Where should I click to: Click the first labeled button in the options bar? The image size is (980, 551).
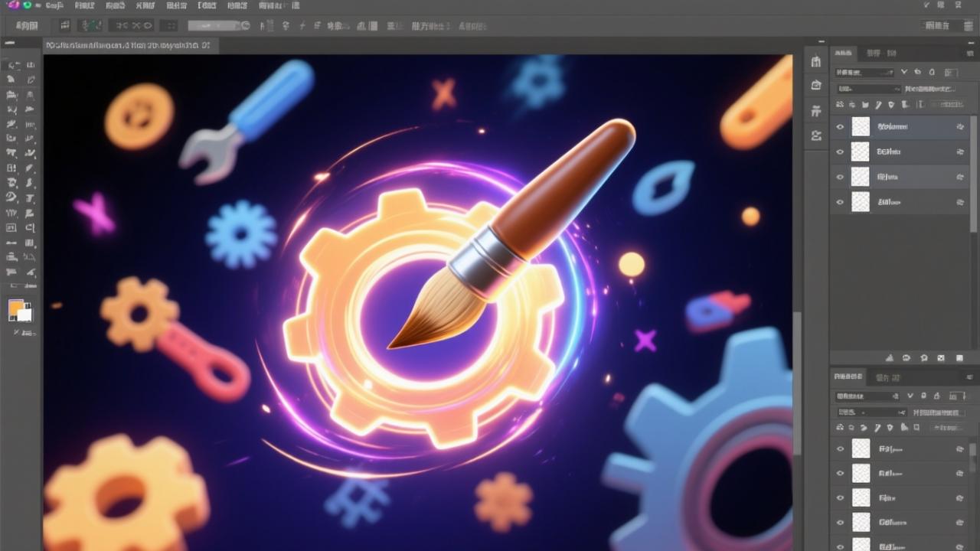pyautogui.click(x=27, y=25)
